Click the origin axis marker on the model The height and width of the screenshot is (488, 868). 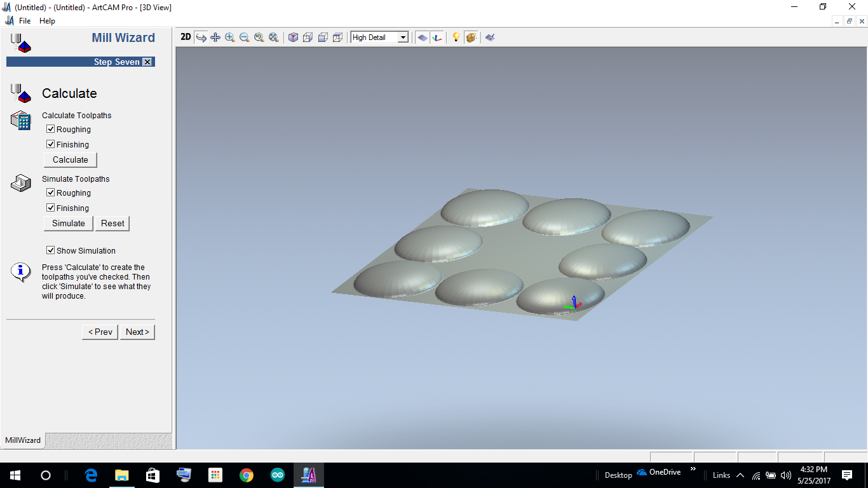pyautogui.click(x=573, y=304)
